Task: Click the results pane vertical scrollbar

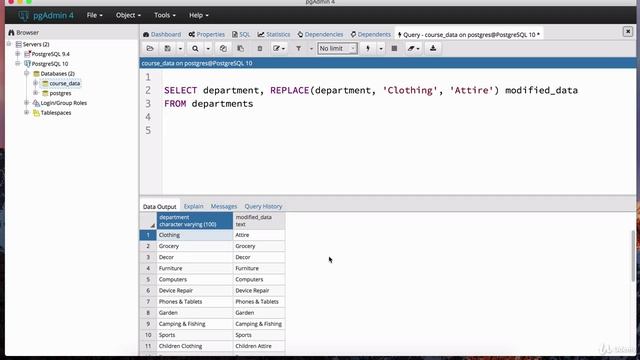Action: tap(633, 256)
